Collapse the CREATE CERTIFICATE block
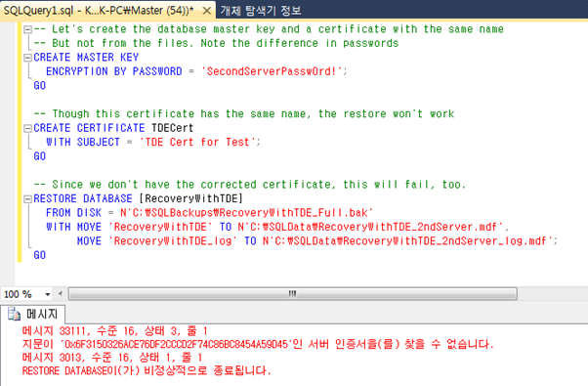The height and width of the screenshot is (386, 588). click(27, 128)
